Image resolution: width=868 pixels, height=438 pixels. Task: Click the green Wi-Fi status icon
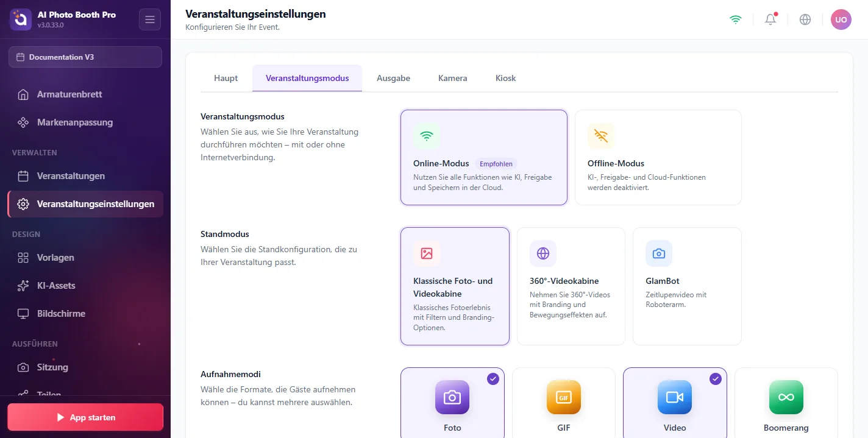[736, 19]
